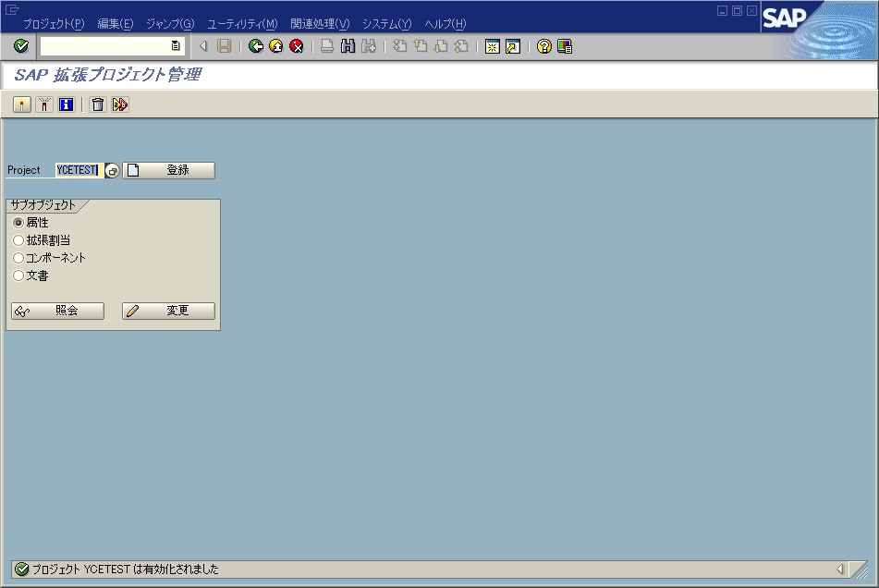Exit the screen via the yellow arrow icon
Image resolution: width=879 pixels, height=588 pixels.
(275, 46)
